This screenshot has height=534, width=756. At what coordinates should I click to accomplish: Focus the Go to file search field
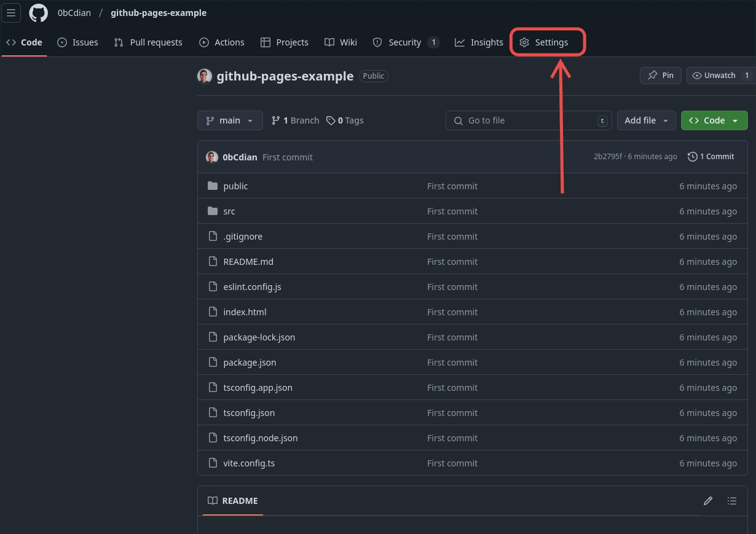pos(529,120)
